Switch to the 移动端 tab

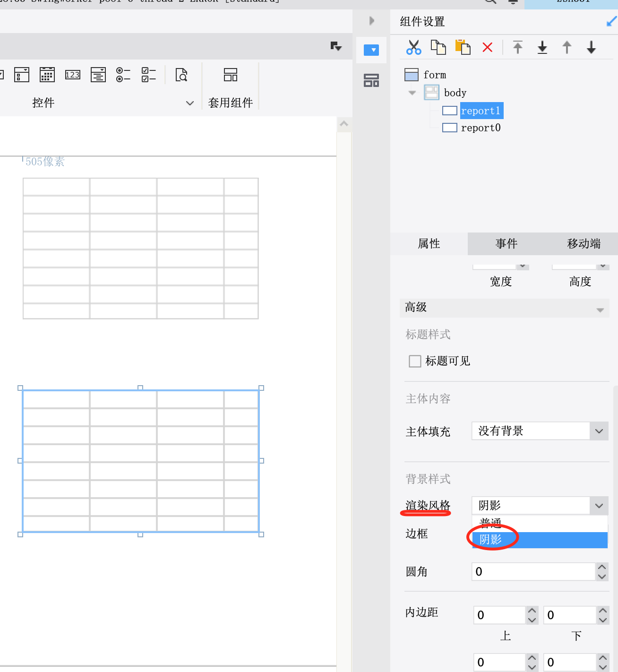coord(584,243)
